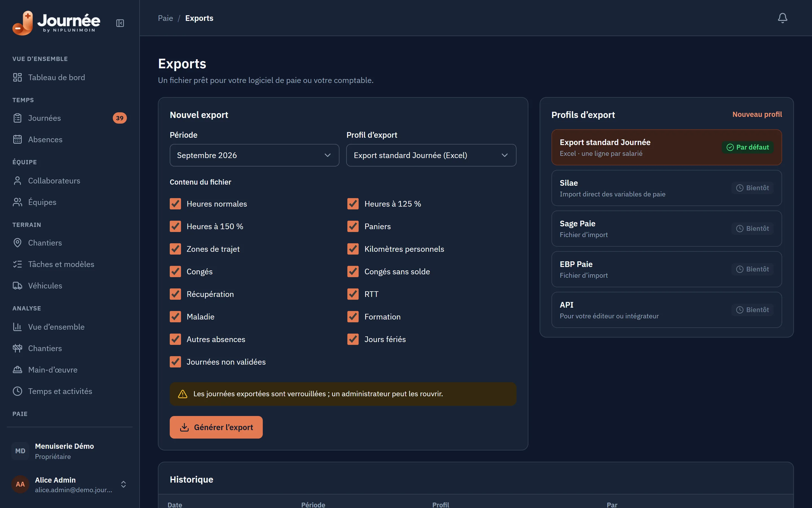Image resolution: width=812 pixels, height=508 pixels.
Task: Click the Vue d'ensemble bar-chart icon
Action: (17, 327)
